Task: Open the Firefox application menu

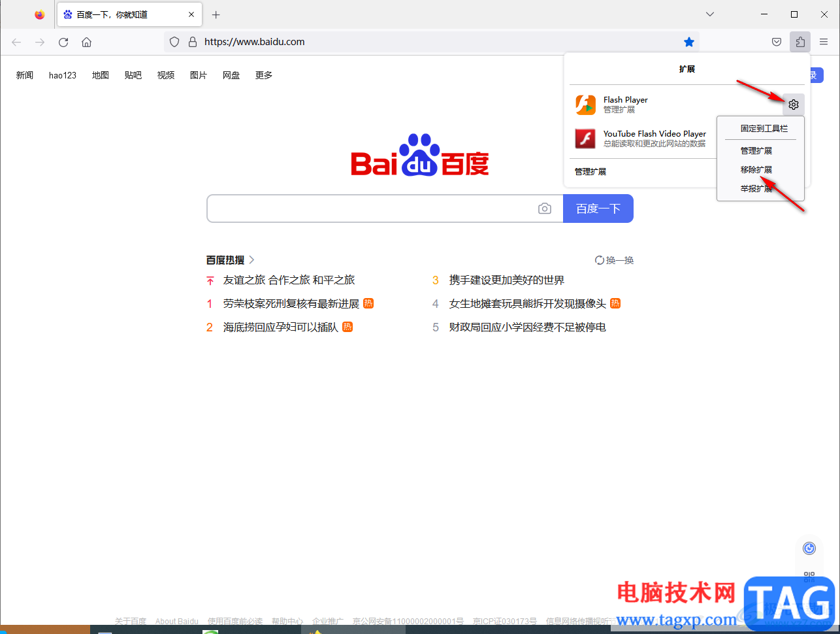Action: pos(824,42)
